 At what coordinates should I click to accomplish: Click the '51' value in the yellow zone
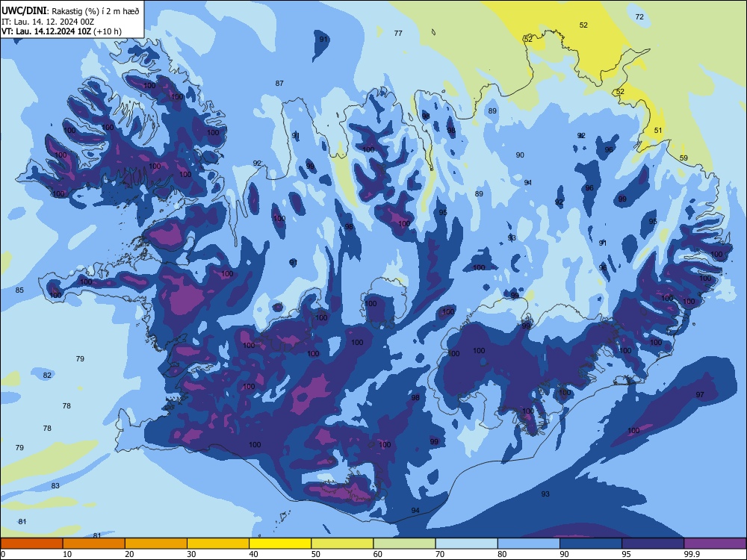[658, 131]
